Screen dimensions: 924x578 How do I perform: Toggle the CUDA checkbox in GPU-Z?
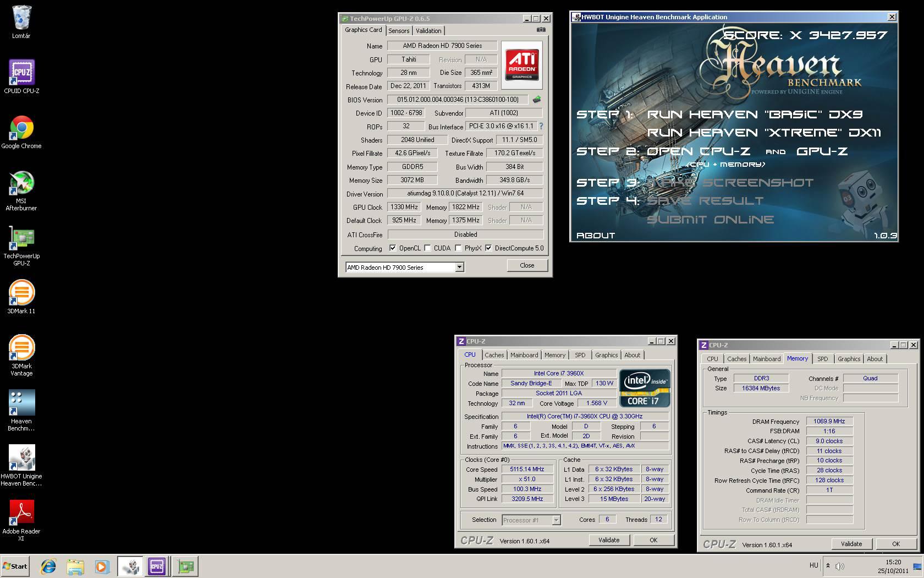(x=427, y=248)
